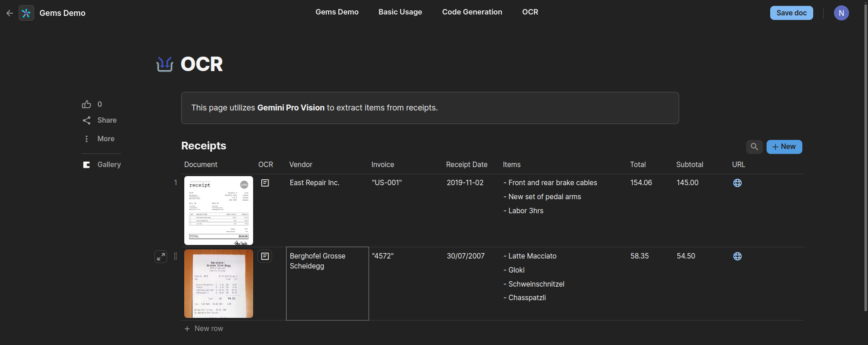The height and width of the screenshot is (345, 868).
Task: Click the Total column header
Action: pos(638,165)
